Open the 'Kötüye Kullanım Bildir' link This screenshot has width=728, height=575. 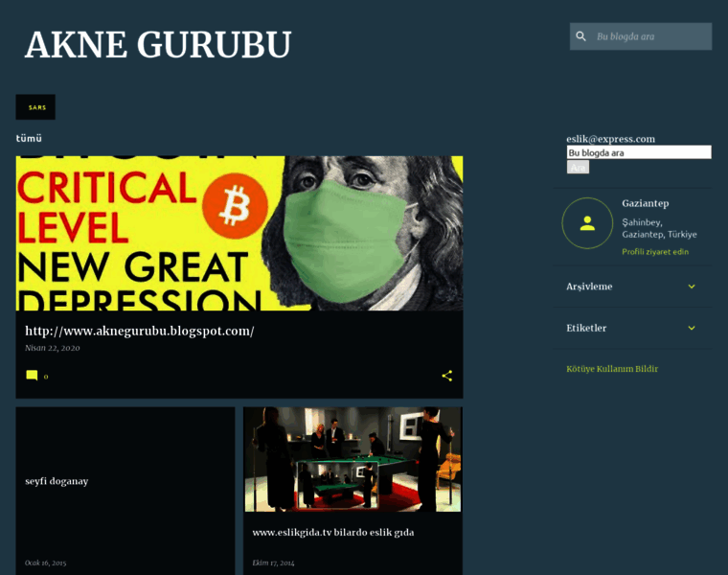pos(612,369)
